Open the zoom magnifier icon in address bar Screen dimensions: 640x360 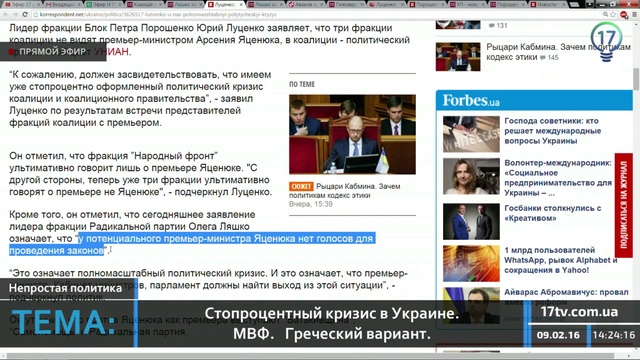click(x=606, y=14)
